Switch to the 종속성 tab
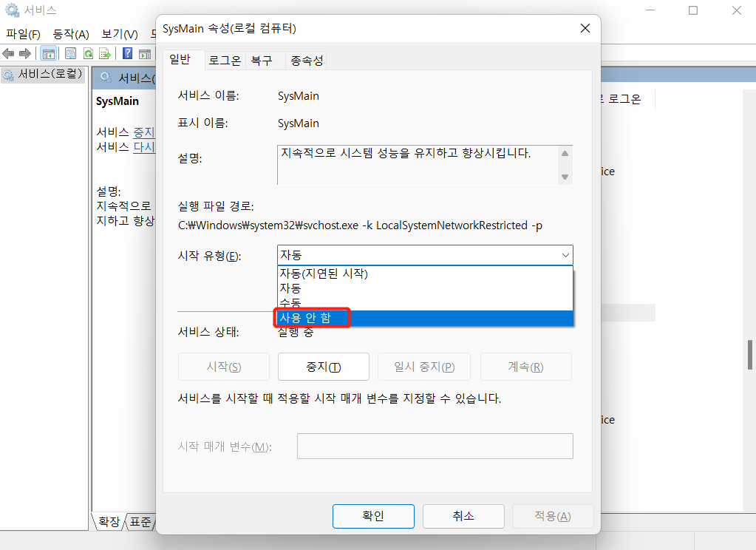The width and height of the screenshot is (756, 550). [x=305, y=60]
